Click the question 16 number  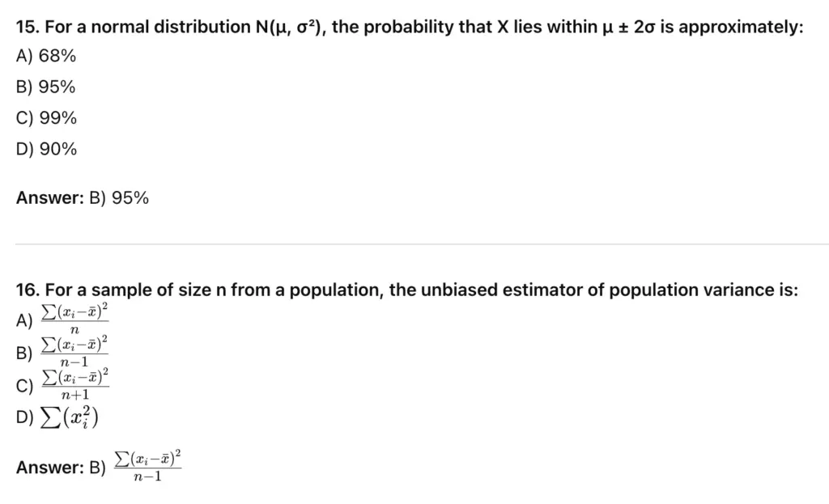point(27,290)
